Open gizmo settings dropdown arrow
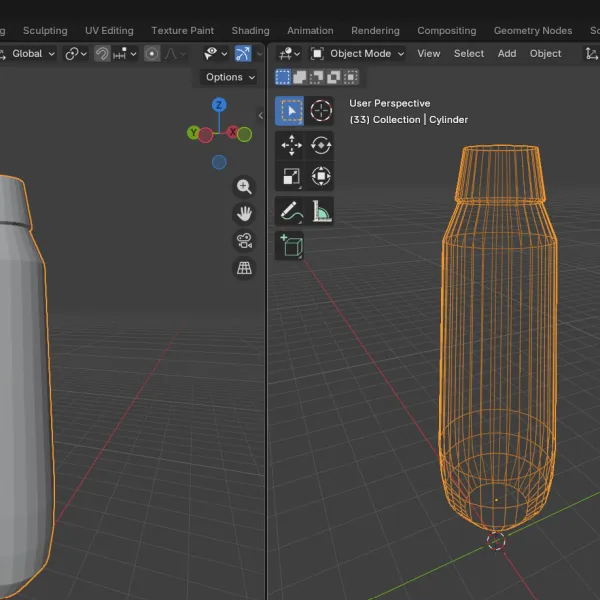The height and width of the screenshot is (600, 600). click(259, 54)
